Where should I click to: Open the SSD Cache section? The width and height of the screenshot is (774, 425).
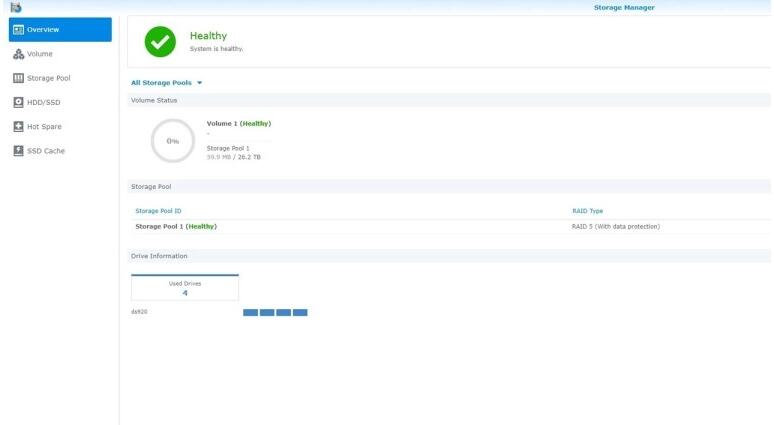(46, 151)
